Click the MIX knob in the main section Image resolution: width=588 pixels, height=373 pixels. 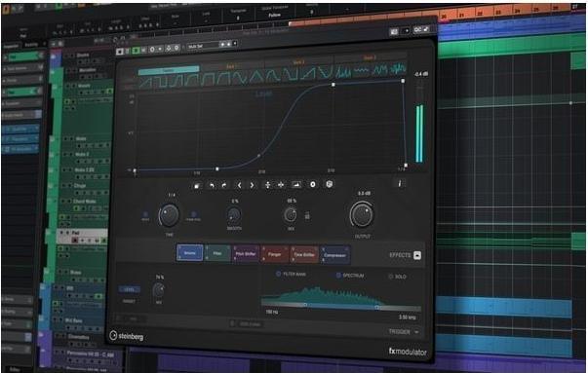[x=291, y=215]
